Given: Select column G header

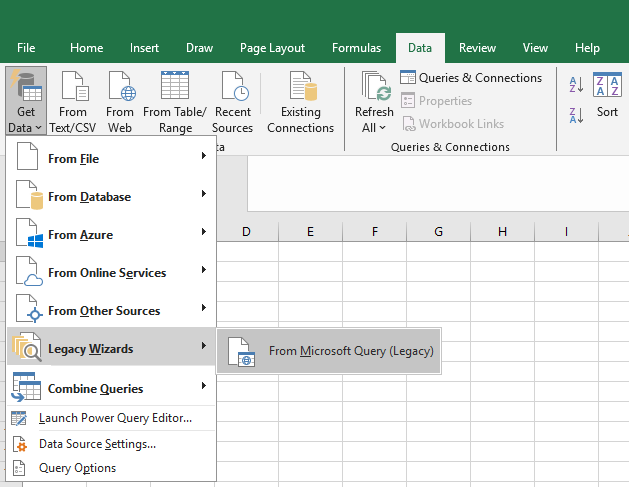Looking at the screenshot, I should pyautogui.click(x=439, y=232).
